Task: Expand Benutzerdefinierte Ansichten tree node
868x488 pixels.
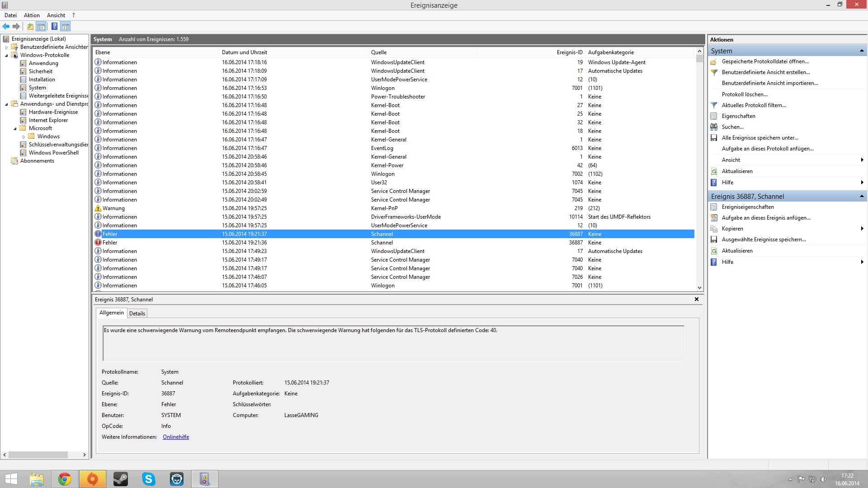Action: [x=6, y=47]
